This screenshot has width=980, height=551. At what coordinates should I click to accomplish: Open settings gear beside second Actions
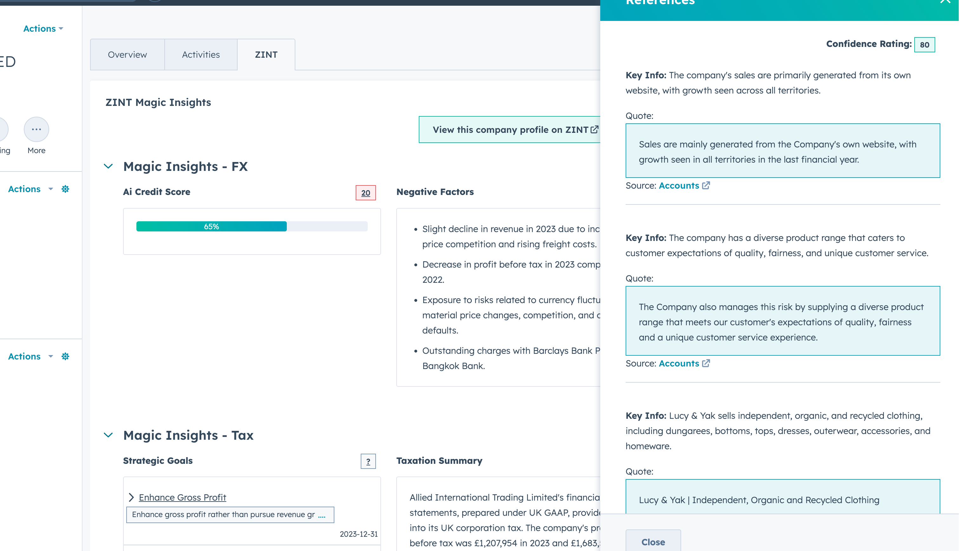click(65, 356)
